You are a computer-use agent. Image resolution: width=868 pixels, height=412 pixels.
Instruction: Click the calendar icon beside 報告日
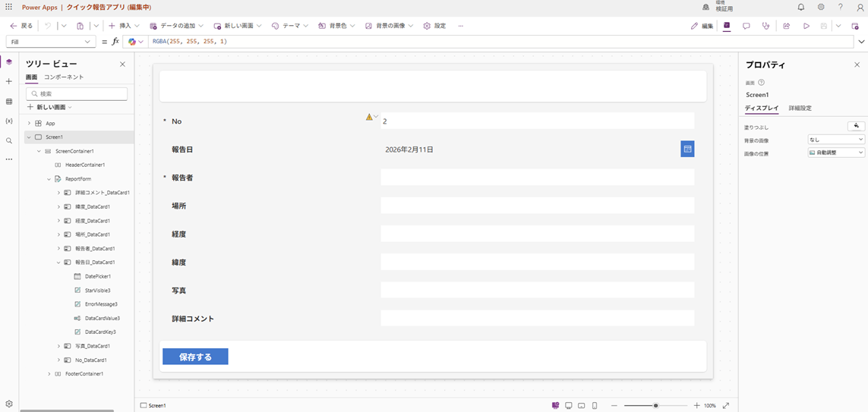point(687,149)
